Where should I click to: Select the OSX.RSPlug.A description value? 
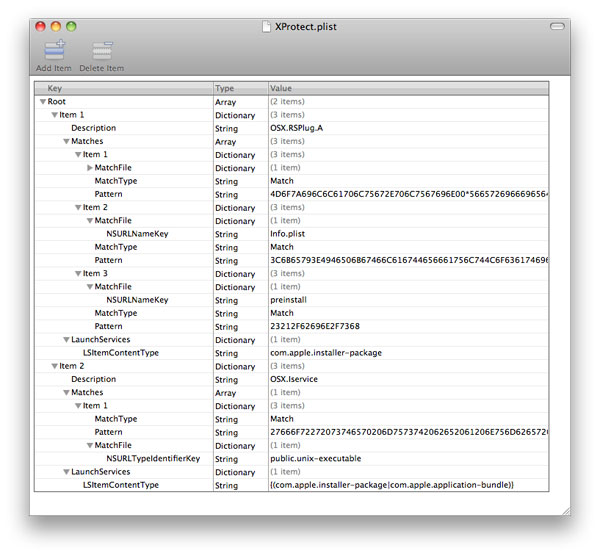point(297,128)
